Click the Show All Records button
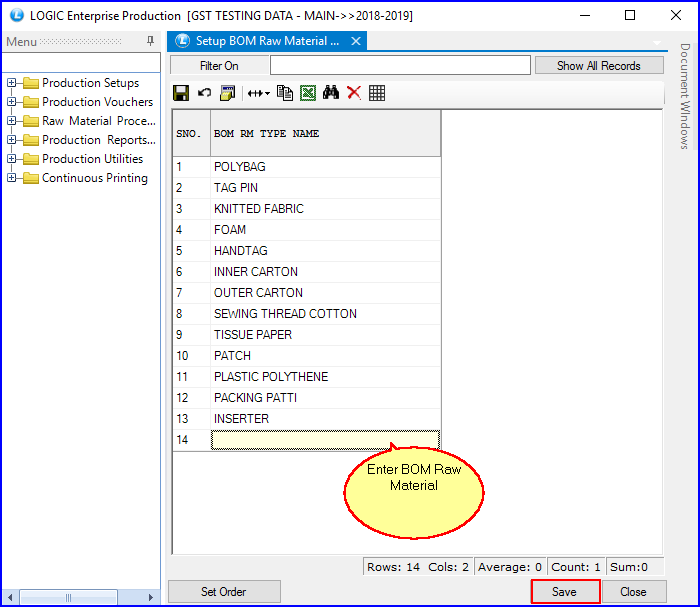Image resolution: width=700 pixels, height=607 pixels. pyautogui.click(x=599, y=66)
